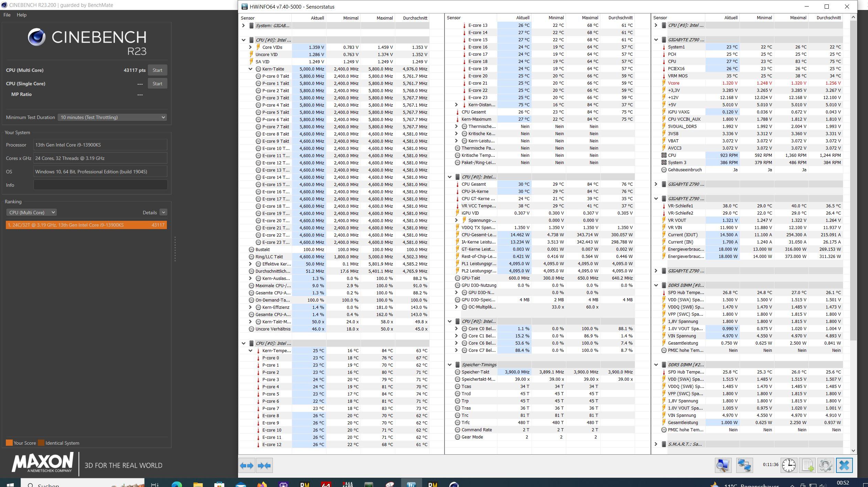The width and height of the screenshot is (868, 487).
Task: Start the CPU (Single Core) test
Action: [157, 84]
